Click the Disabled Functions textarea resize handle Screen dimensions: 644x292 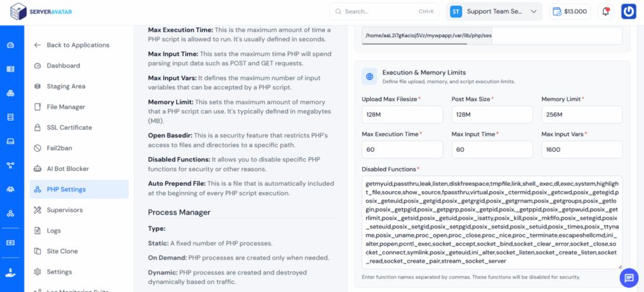pyautogui.click(x=619, y=267)
